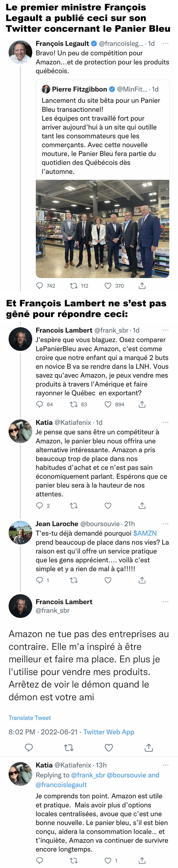Like the tweet with 370 likes
The width and height of the screenshot is (178, 868).
(108, 286)
